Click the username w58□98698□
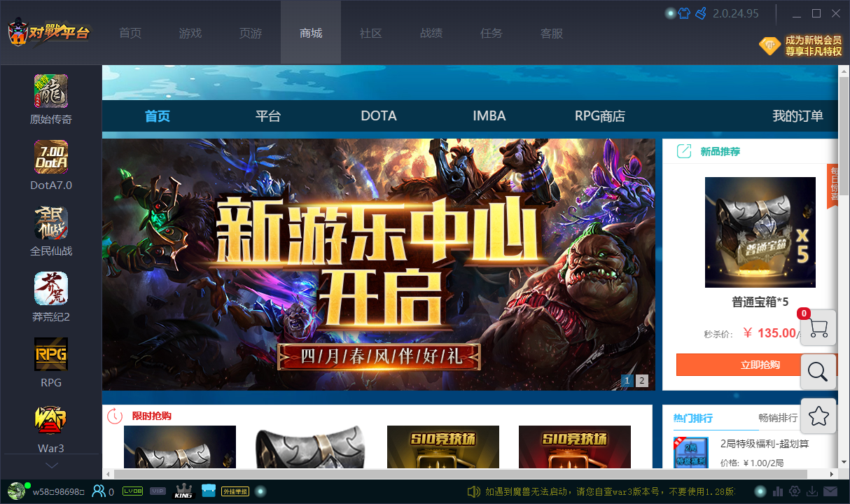The width and height of the screenshot is (850, 504). click(x=59, y=492)
